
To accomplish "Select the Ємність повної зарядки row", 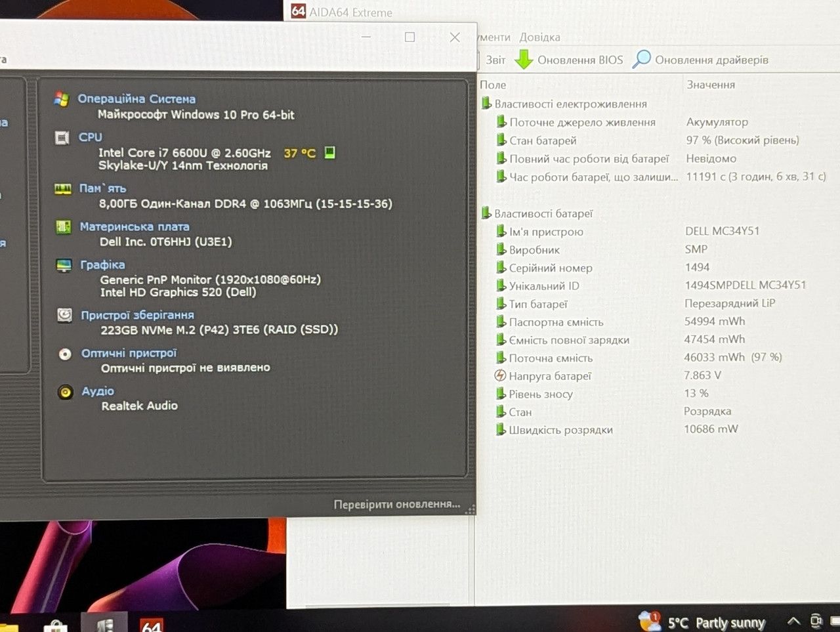I will pyautogui.click(x=658, y=340).
